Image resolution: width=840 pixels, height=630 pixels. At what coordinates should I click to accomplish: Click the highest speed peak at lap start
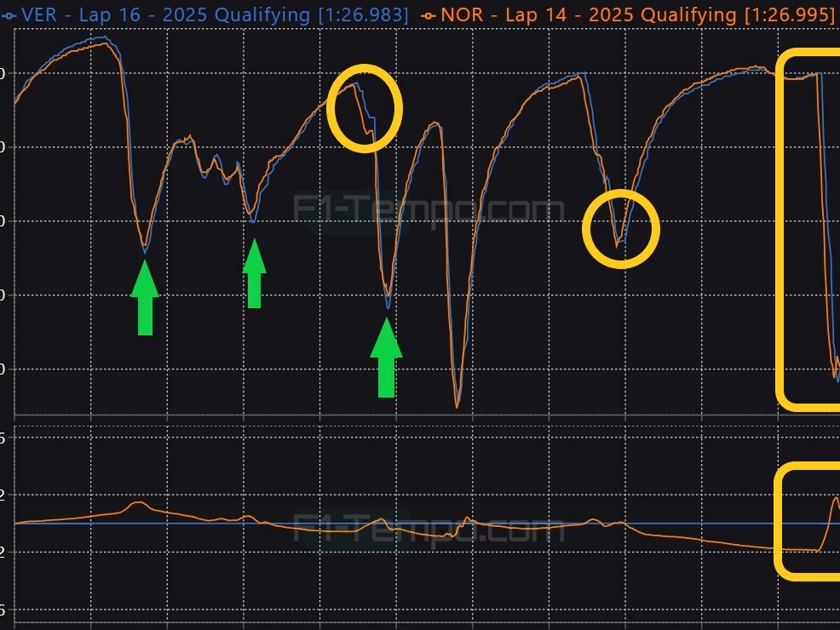coord(105,38)
